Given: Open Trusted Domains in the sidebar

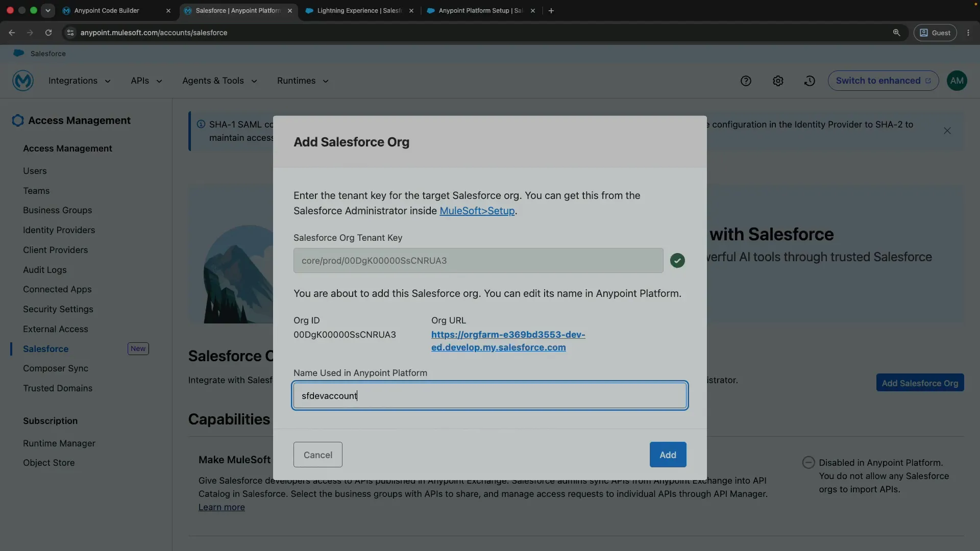Looking at the screenshot, I should tap(58, 388).
